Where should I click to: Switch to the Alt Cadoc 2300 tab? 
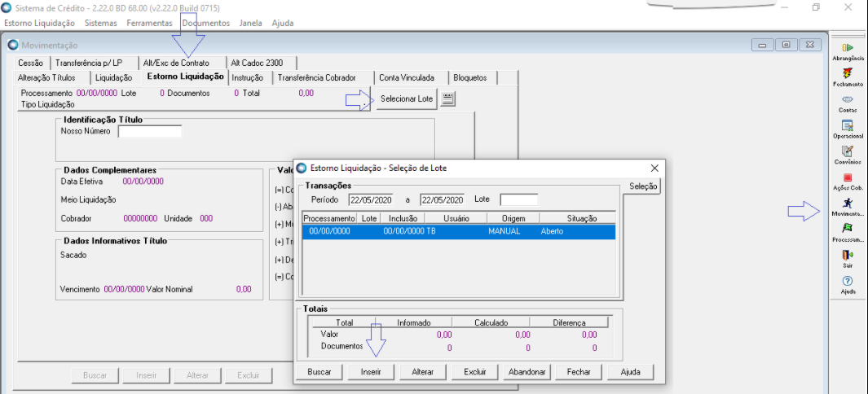(x=262, y=63)
